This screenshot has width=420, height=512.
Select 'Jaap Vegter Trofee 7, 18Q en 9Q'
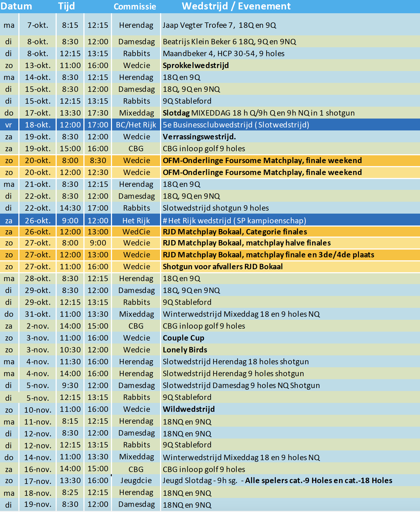[x=219, y=25]
